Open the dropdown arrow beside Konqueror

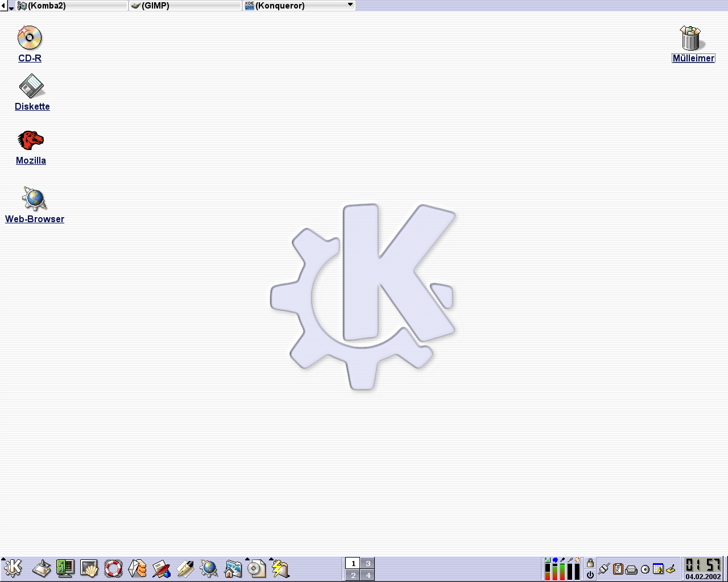click(350, 5)
